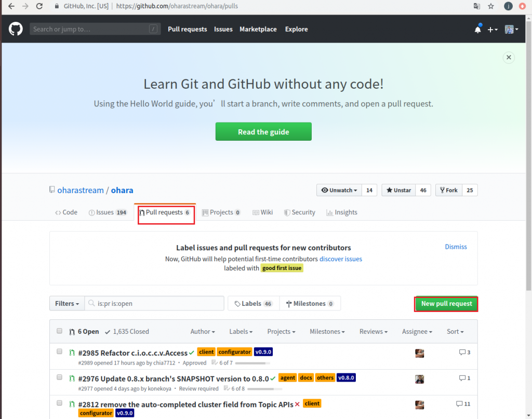Switch to the repository Pull requests tab
The width and height of the screenshot is (532, 419).
coord(165,212)
